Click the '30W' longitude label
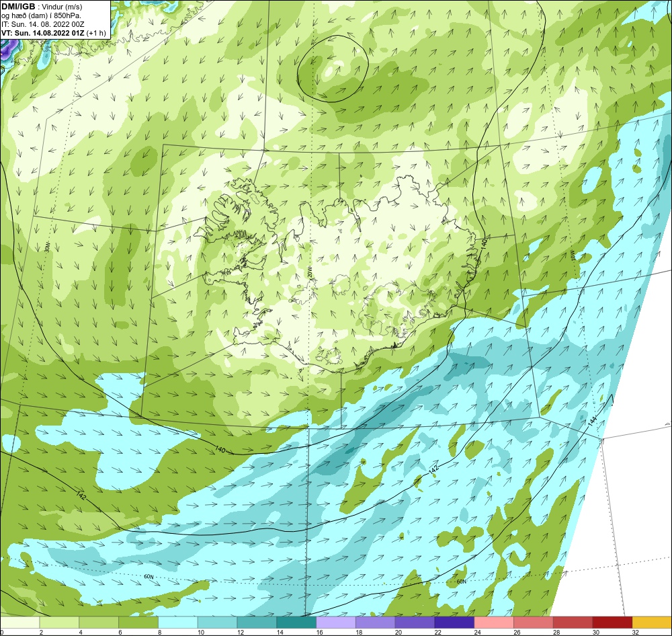This screenshot has width=672, height=636. click(47, 246)
